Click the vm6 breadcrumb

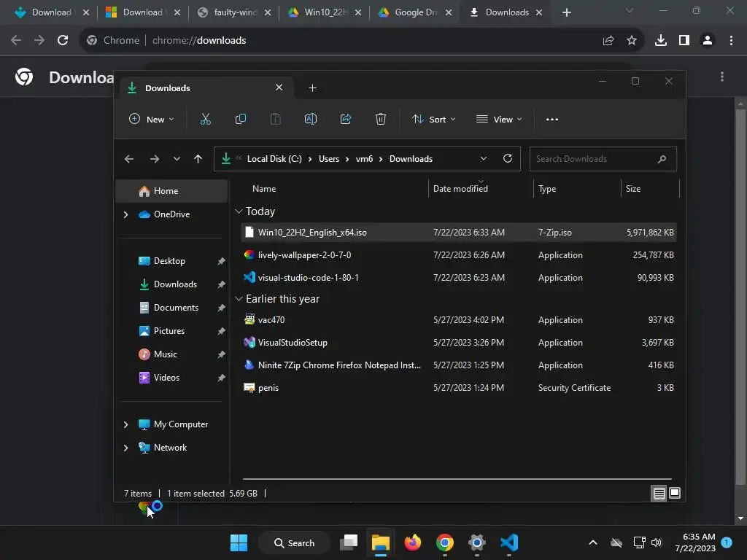pos(365,159)
